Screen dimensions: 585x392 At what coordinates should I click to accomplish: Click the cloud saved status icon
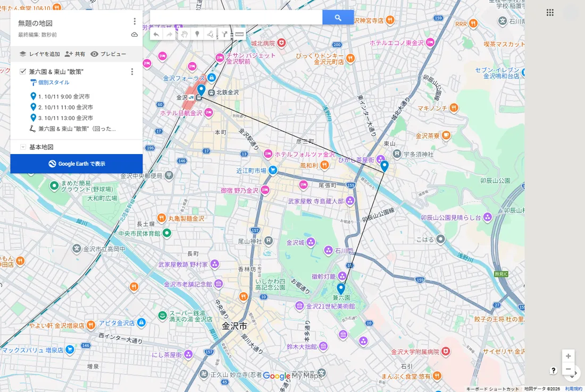[x=135, y=35]
